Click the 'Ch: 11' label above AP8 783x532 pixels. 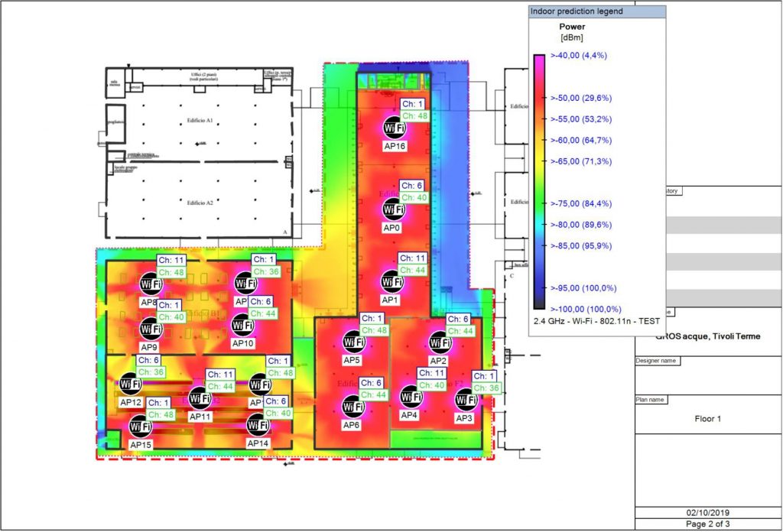pyautogui.click(x=171, y=261)
